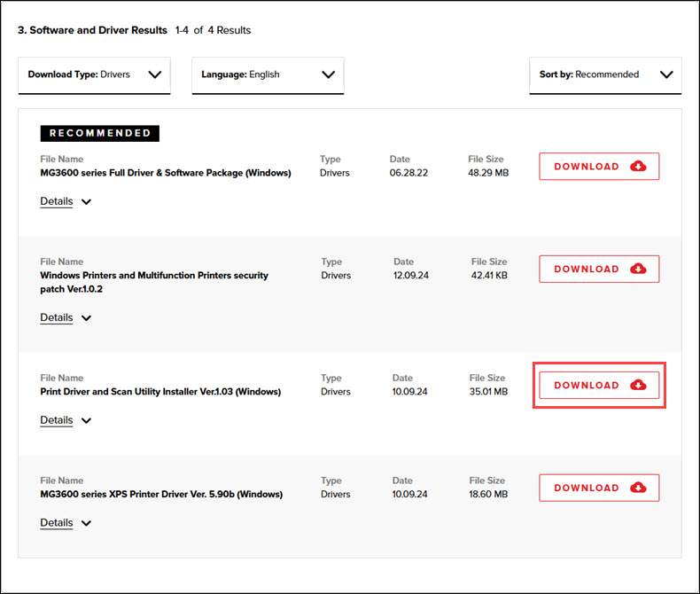
Task: Select file name 'Print Driver and Scan Utility Installer Ver.1.03 (Windows)'
Action: click(x=160, y=392)
